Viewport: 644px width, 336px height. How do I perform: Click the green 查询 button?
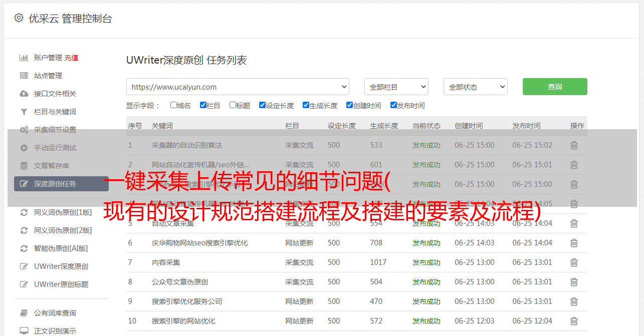coord(555,87)
